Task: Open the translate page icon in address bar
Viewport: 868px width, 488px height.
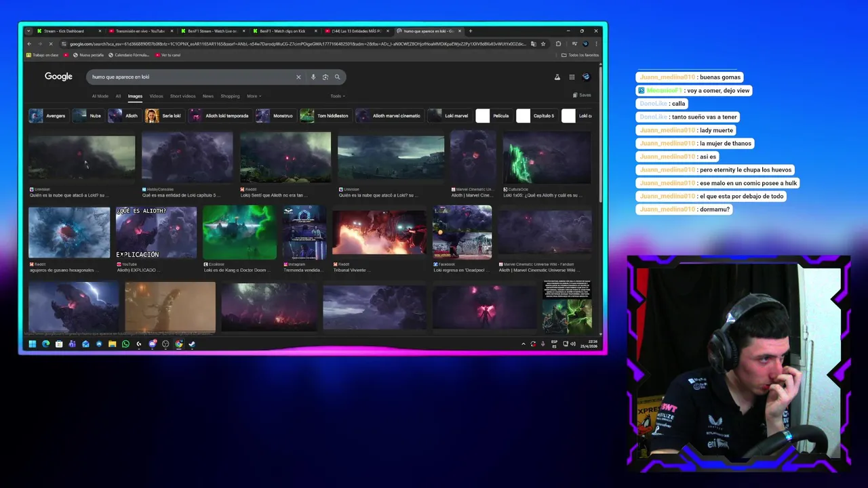Action: pos(533,44)
